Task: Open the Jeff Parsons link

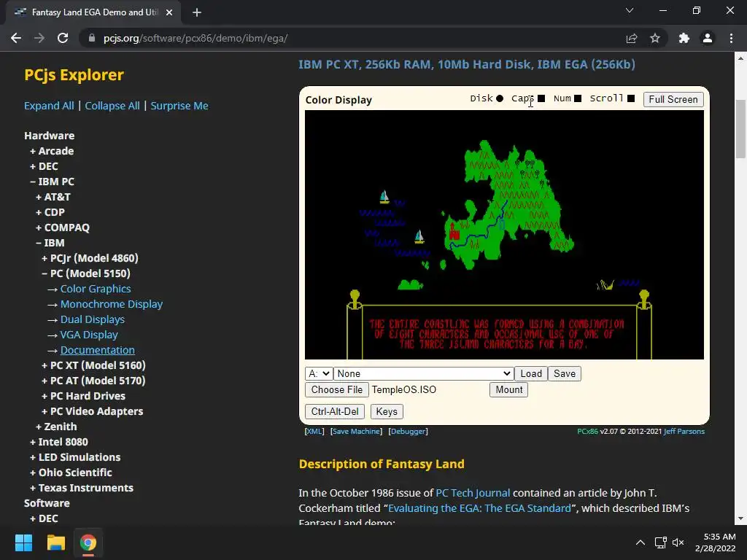Action: [x=684, y=432]
